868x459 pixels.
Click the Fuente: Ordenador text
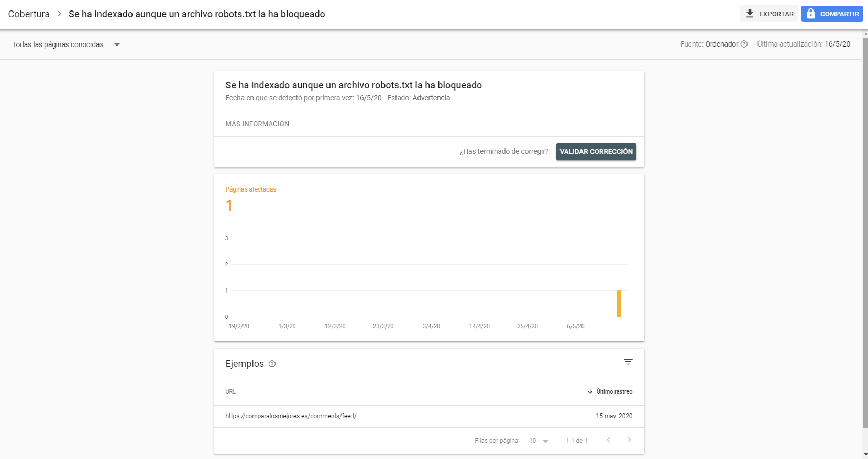tap(709, 44)
